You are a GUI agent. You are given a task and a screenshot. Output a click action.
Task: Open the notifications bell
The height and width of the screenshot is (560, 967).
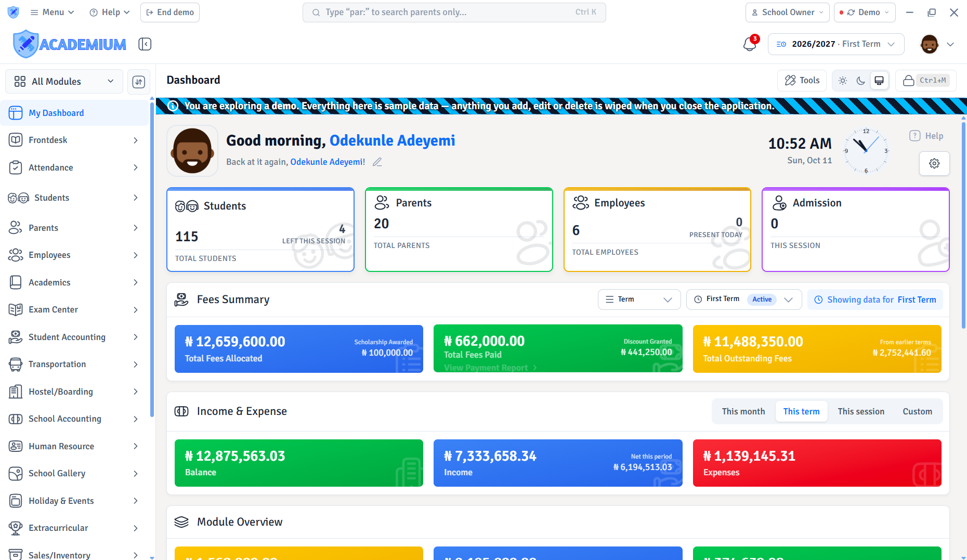pos(750,44)
